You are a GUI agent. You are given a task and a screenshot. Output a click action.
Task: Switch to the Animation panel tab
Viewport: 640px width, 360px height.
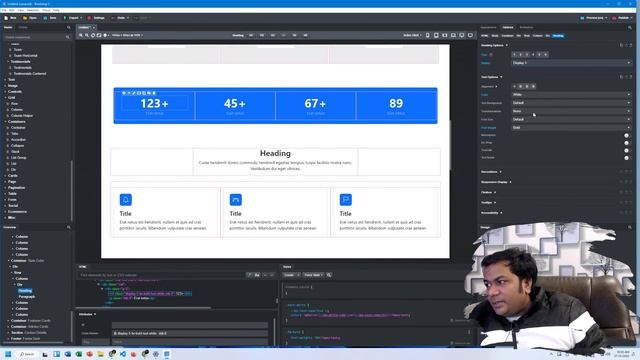pos(526,27)
